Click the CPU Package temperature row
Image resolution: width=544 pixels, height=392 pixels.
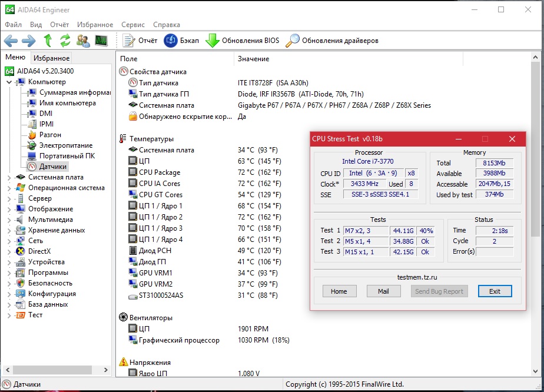(205, 172)
